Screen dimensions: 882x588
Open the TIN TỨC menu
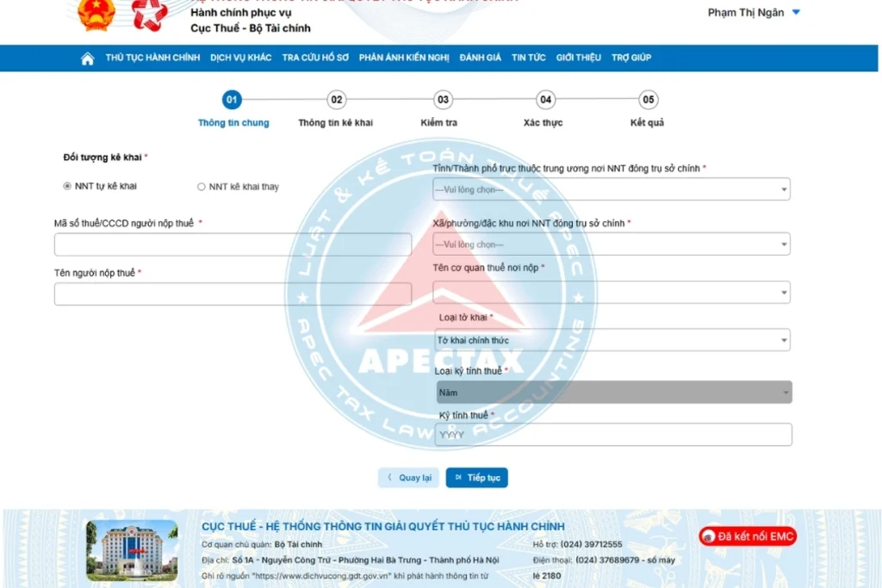click(x=528, y=58)
